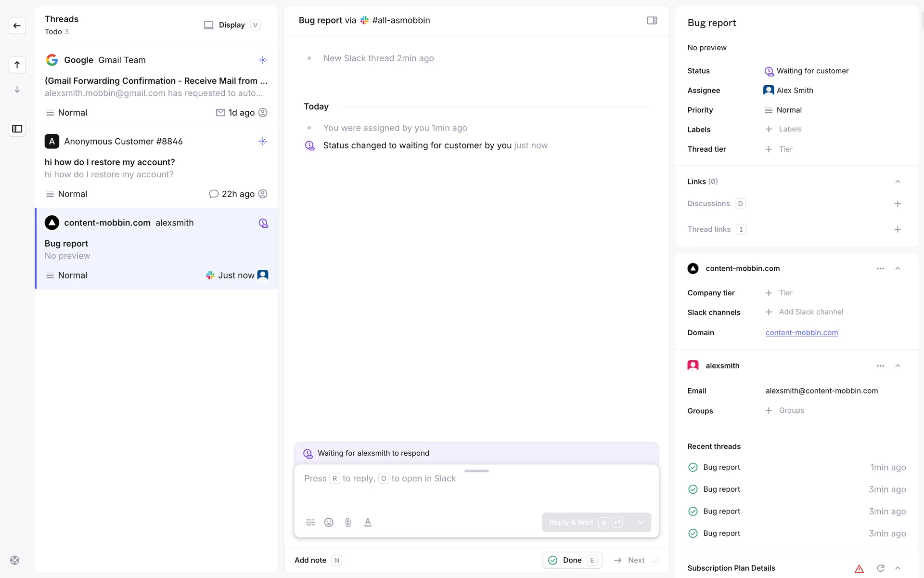Mark the thread as Done
Viewport: 924px width, 578px height.
[x=572, y=560]
